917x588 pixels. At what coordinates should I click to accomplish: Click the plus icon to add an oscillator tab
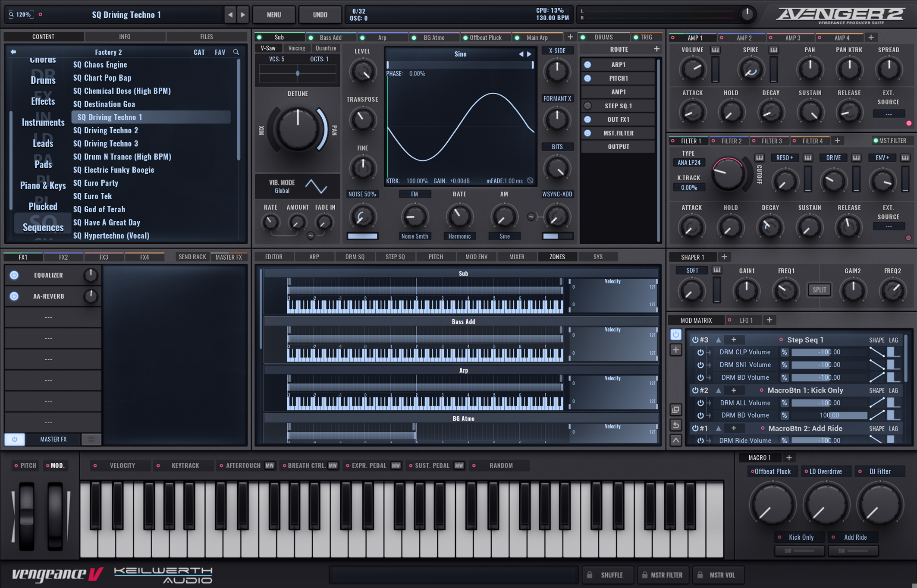coord(570,37)
